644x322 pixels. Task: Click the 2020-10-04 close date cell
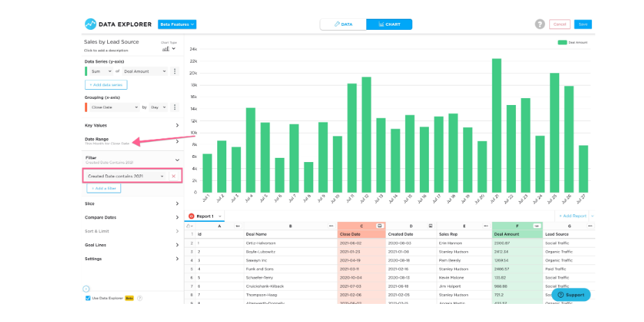coord(361,277)
